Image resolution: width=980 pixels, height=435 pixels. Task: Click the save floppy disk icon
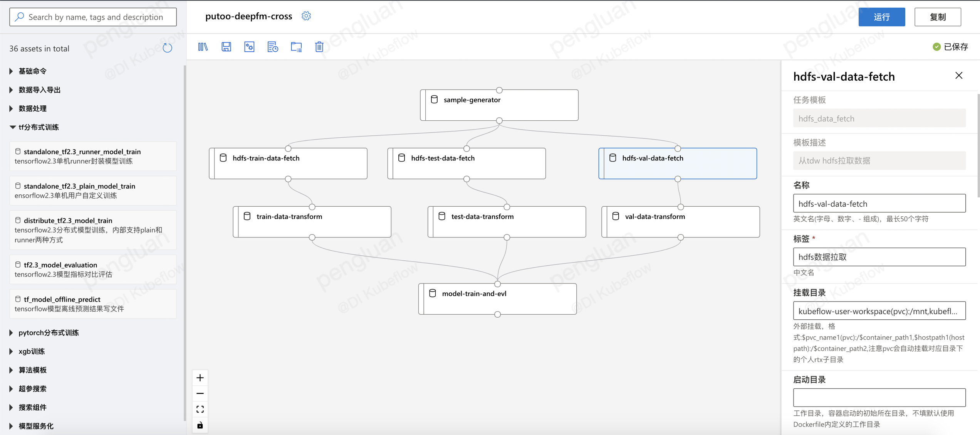[226, 47]
